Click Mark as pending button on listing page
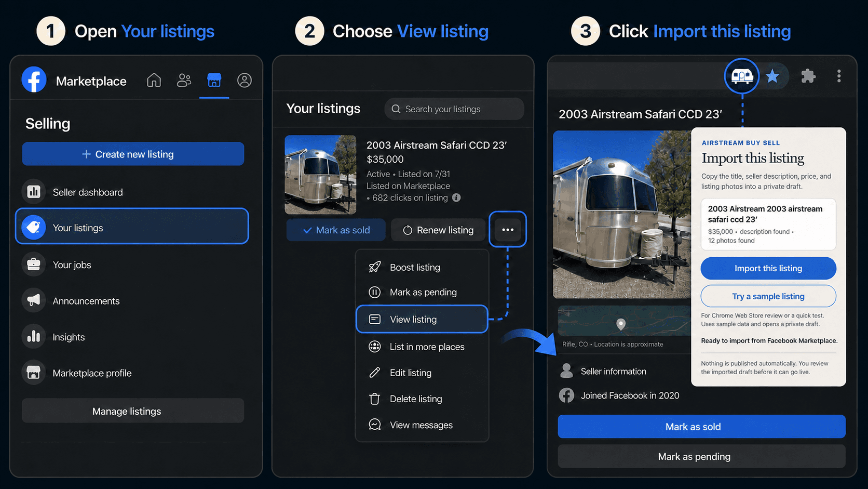 pos(701,456)
